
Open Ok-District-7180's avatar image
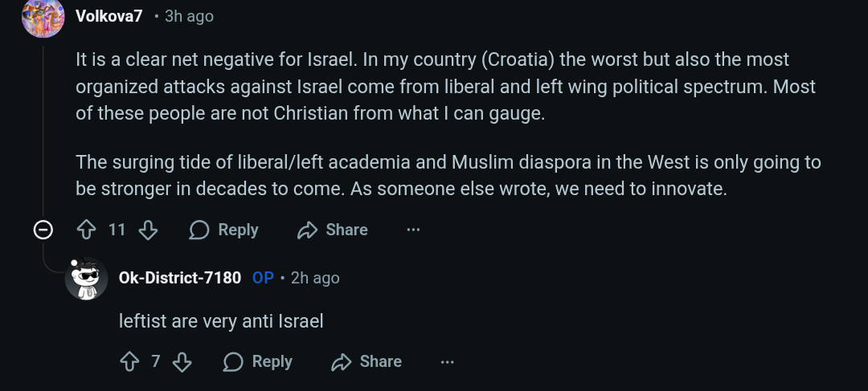point(86,279)
